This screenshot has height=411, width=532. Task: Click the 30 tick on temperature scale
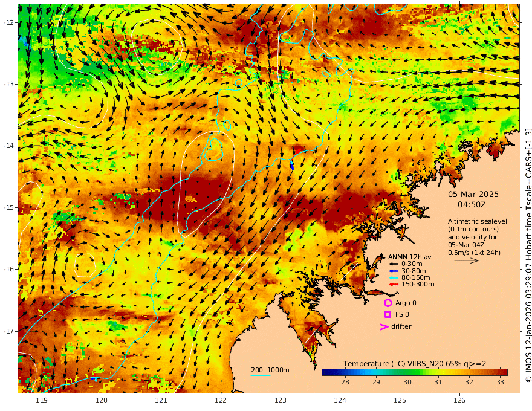coord(407,382)
